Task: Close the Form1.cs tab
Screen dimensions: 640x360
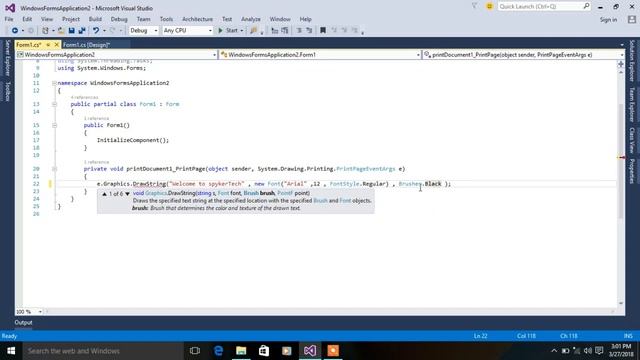Action: [56, 44]
